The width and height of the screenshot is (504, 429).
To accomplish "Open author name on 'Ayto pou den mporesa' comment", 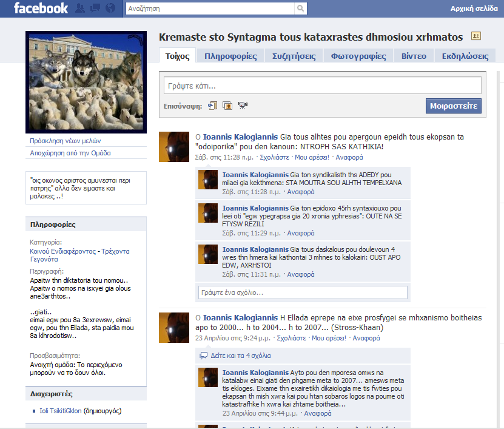I will pyautogui.click(x=255, y=373).
